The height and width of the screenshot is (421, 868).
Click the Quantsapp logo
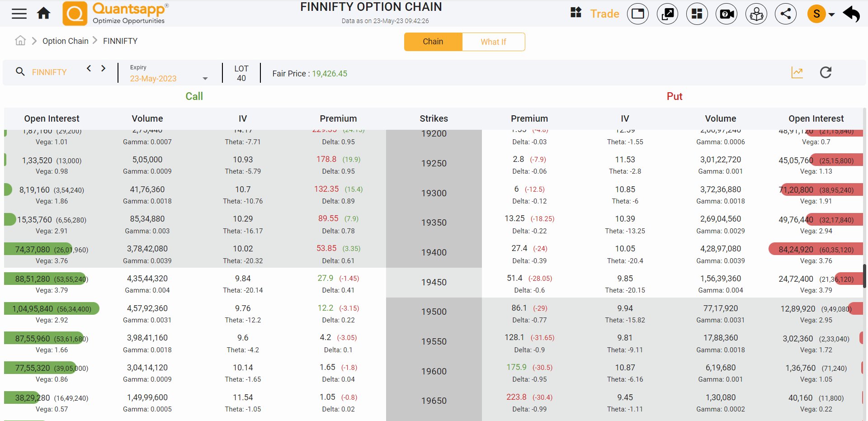(x=114, y=14)
